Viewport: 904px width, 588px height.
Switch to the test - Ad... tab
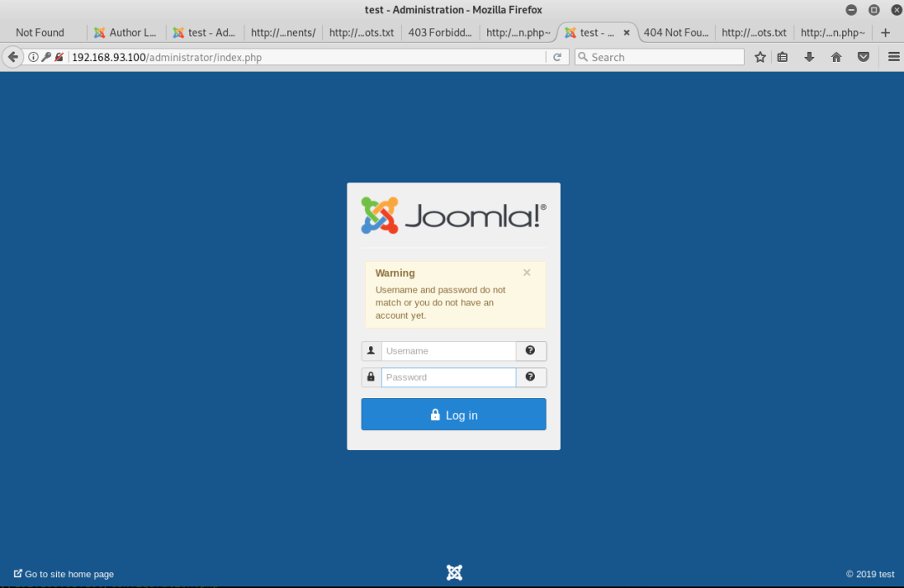click(x=205, y=33)
